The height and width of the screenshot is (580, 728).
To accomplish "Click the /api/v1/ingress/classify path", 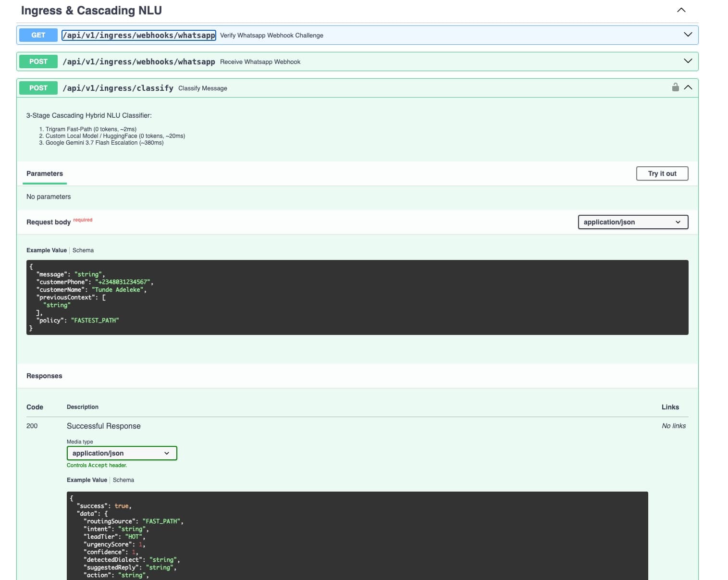I will point(118,88).
